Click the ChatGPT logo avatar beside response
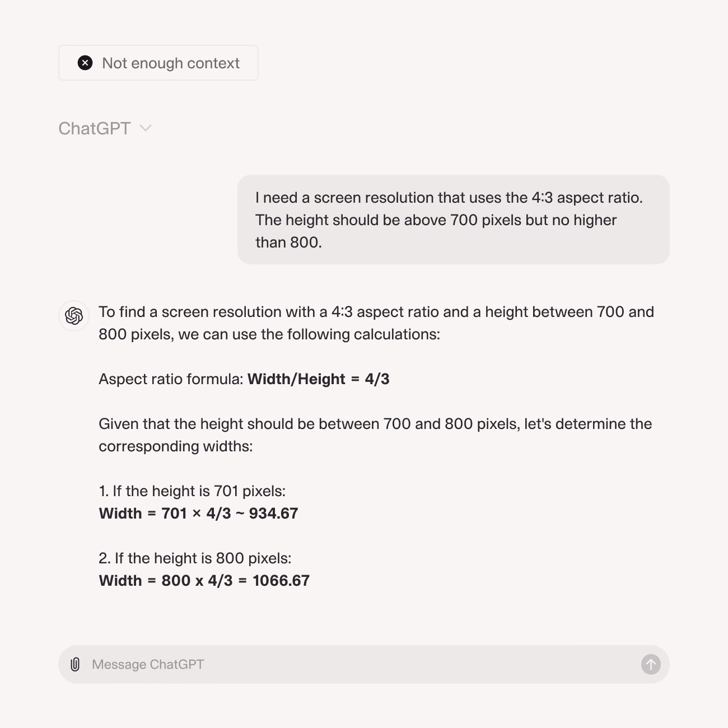This screenshot has height=728, width=728. [x=74, y=316]
